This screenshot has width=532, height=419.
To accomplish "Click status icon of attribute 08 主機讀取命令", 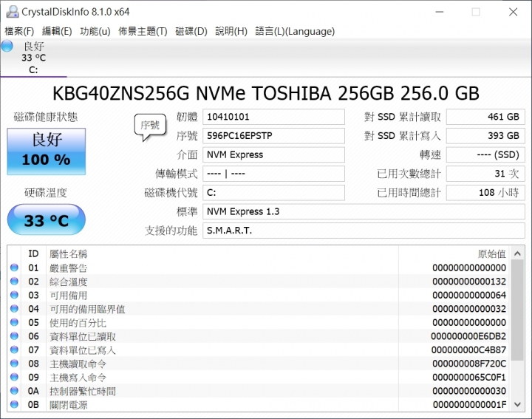I will coord(14,364).
